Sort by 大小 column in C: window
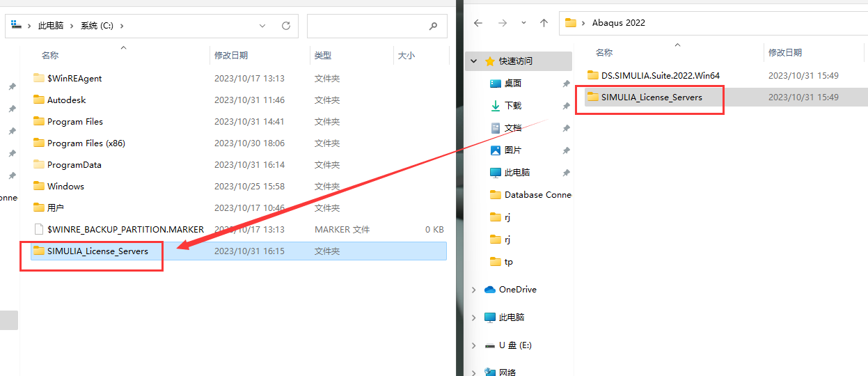 click(x=407, y=55)
